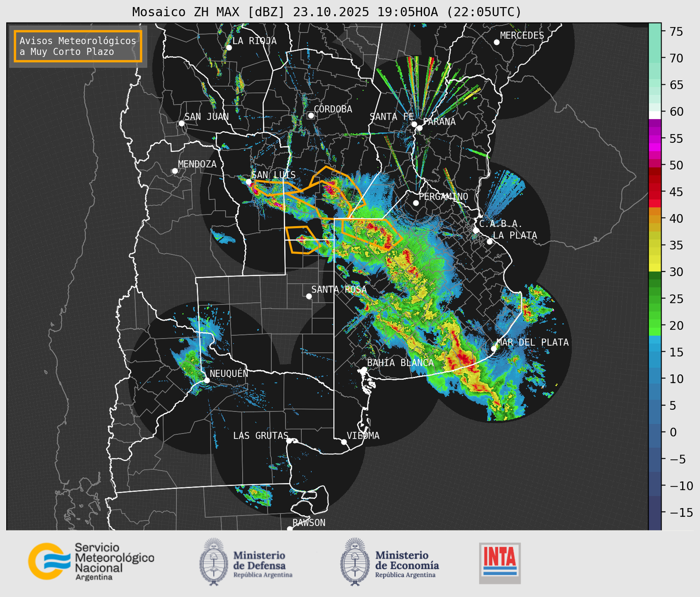The width and height of the screenshot is (700, 597).
Task: Click the Pergamino city marker dot
Action: pyautogui.click(x=416, y=203)
